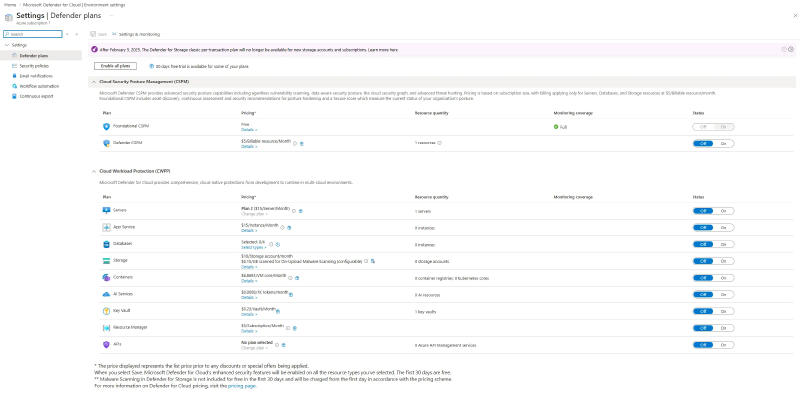
Task: Open Change plan under APIs pricing
Action: pyautogui.click(x=254, y=348)
